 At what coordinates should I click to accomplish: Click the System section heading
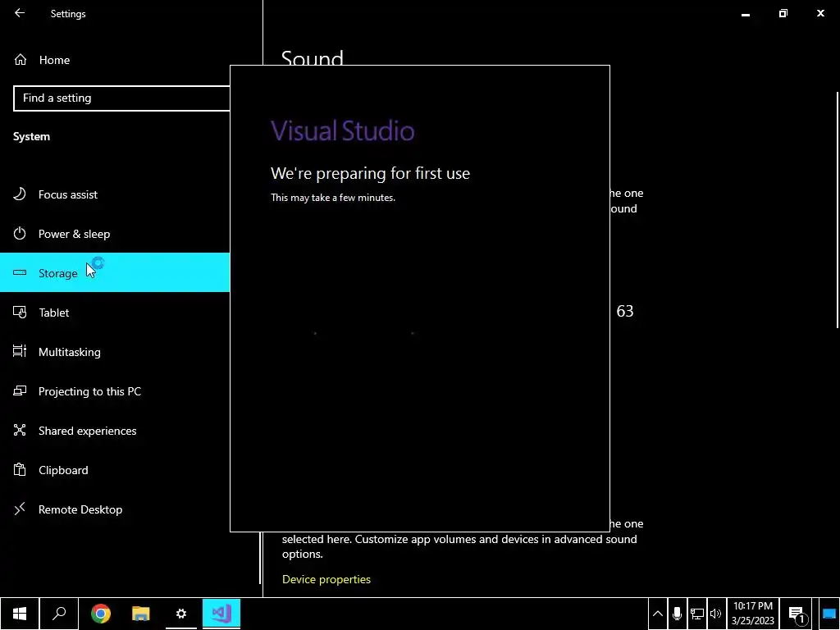(32, 137)
